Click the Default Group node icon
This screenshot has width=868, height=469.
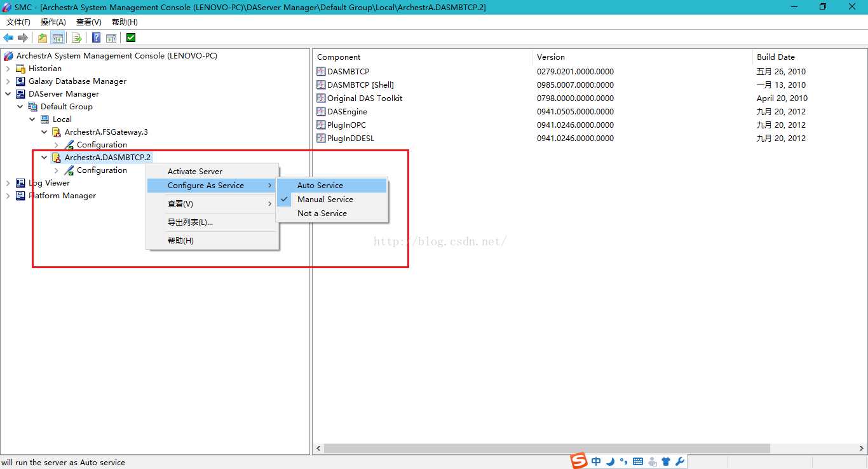coord(33,107)
